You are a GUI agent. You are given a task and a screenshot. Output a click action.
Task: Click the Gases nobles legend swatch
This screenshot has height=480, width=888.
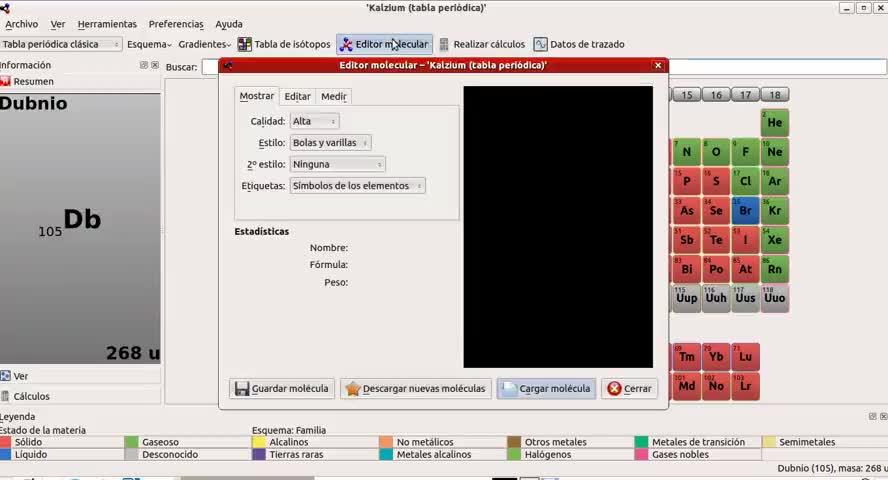641,455
